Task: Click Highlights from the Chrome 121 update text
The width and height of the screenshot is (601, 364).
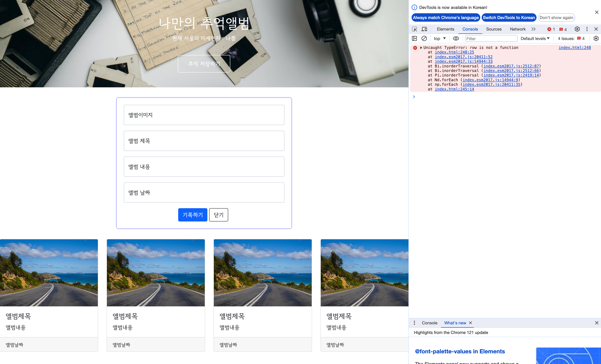Action: point(451,333)
